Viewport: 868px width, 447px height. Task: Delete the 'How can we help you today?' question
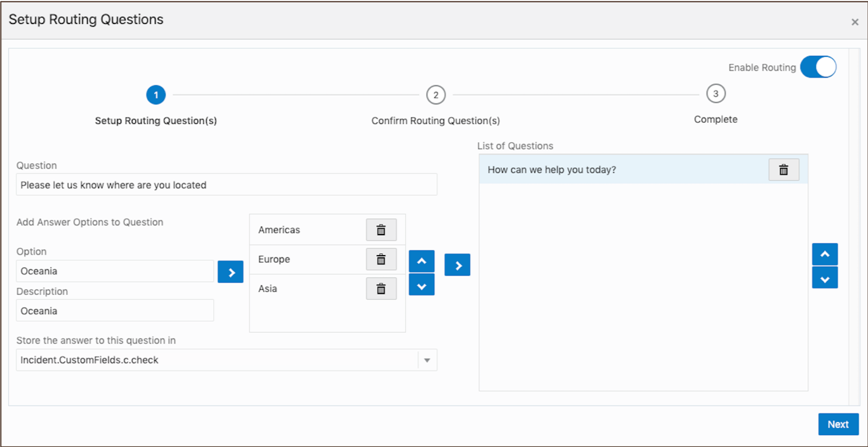[784, 170]
